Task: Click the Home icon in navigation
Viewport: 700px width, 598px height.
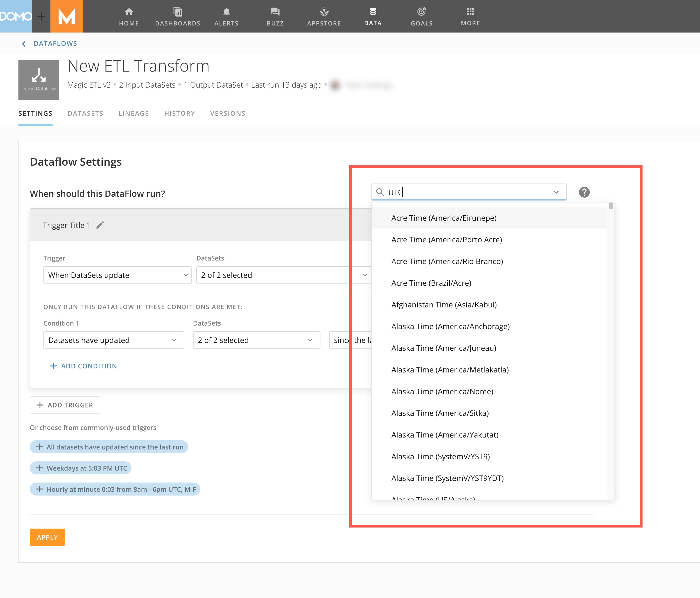Action: point(129,12)
